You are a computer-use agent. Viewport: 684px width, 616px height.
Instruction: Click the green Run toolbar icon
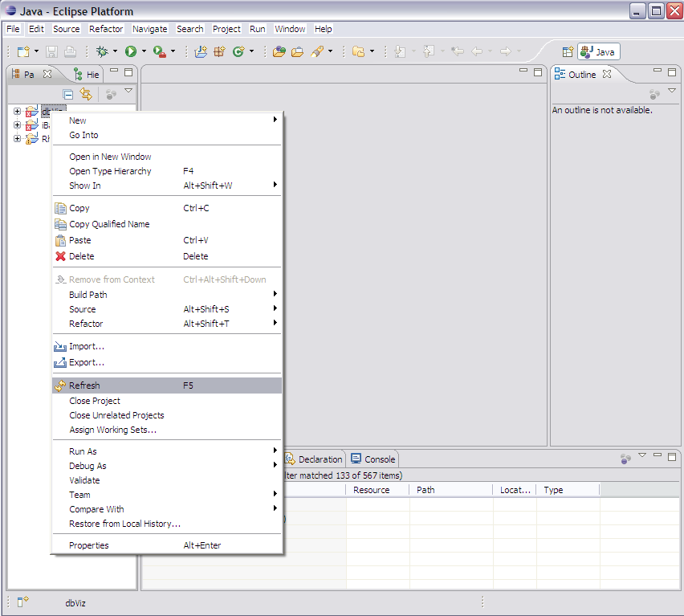pos(130,51)
